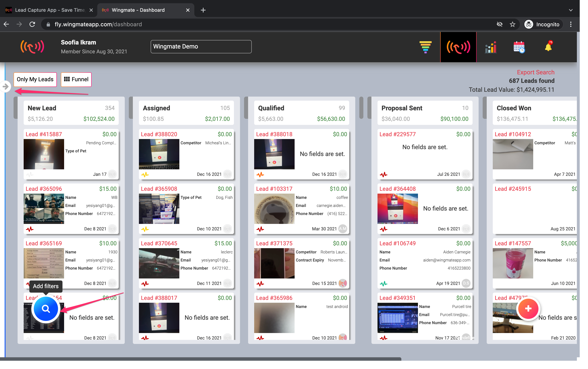Click the Roberts Laun... competitor value
The height and width of the screenshot is (369, 588).
coord(334,252)
